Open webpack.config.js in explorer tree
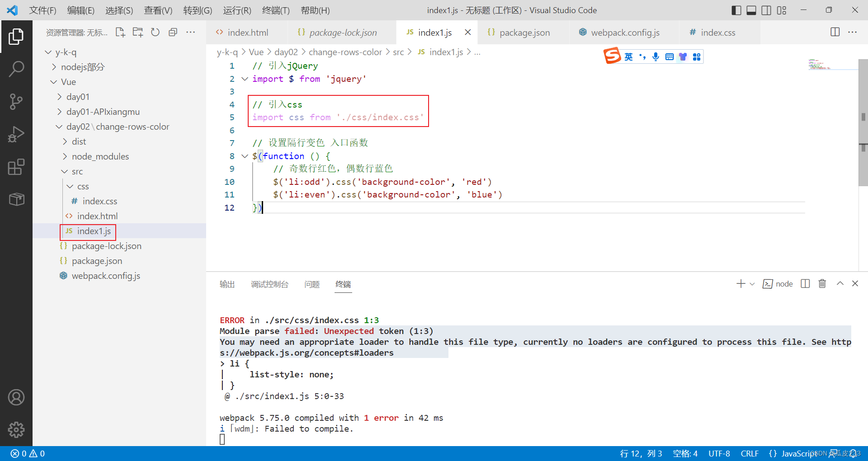The width and height of the screenshot is (868, 461). 106,276
